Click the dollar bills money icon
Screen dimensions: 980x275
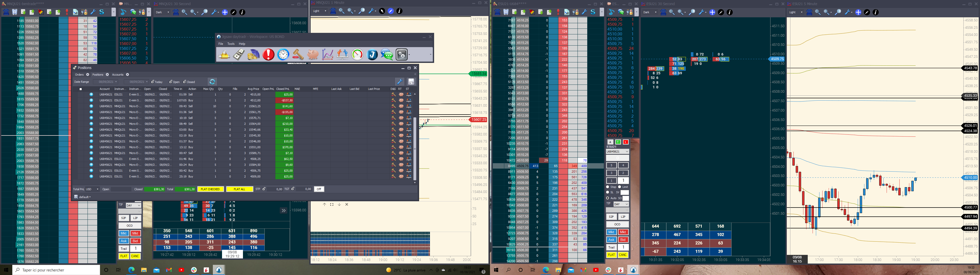239,54
